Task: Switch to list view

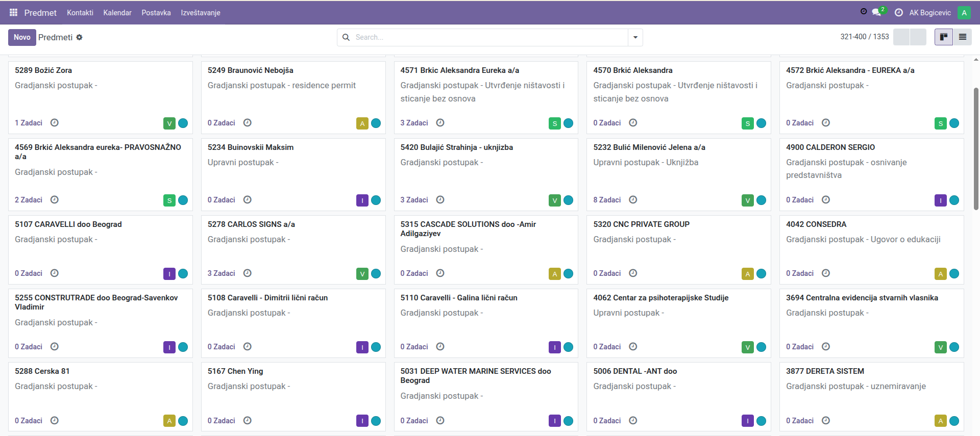Action: [963, 37]
